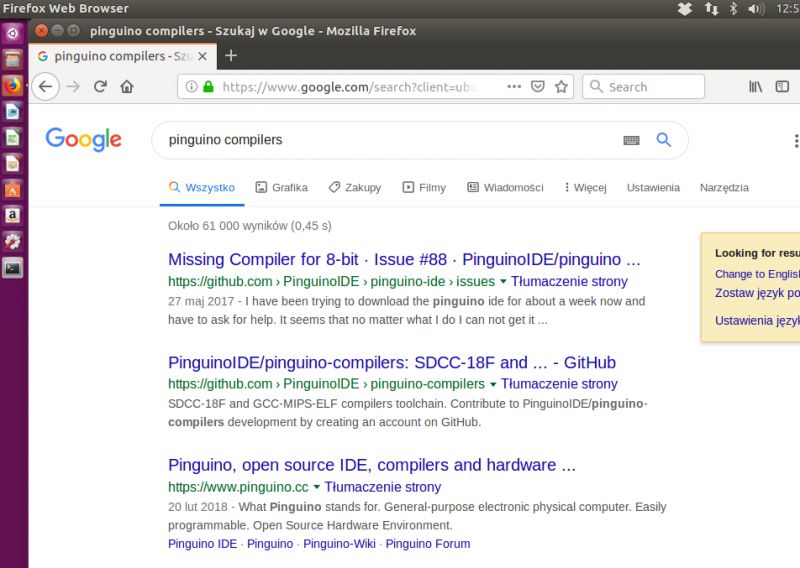Show site information icon in address bar

tap(191, 87)
